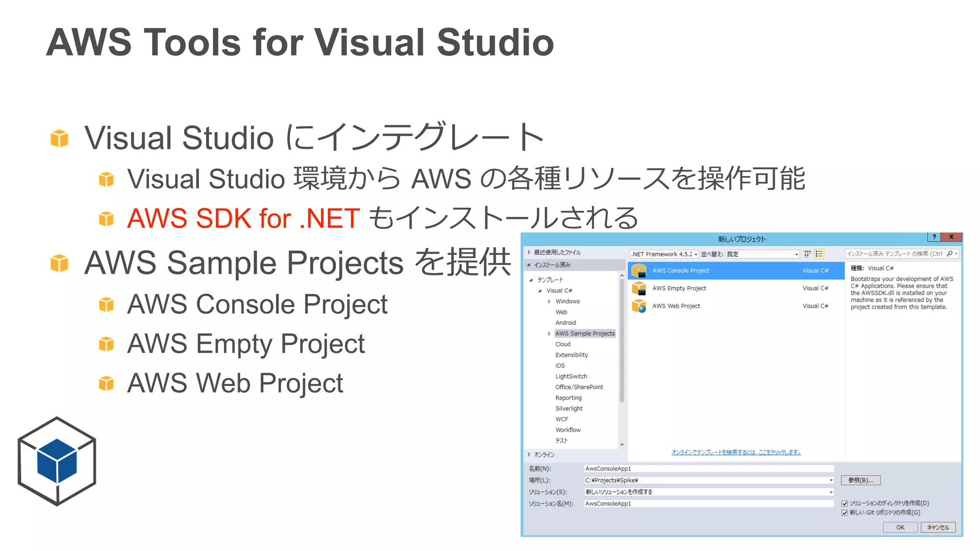Viewport: 980px width, 551px height.
Task: Toggle create directory for solution checkbox
Action: click(845, 503)
